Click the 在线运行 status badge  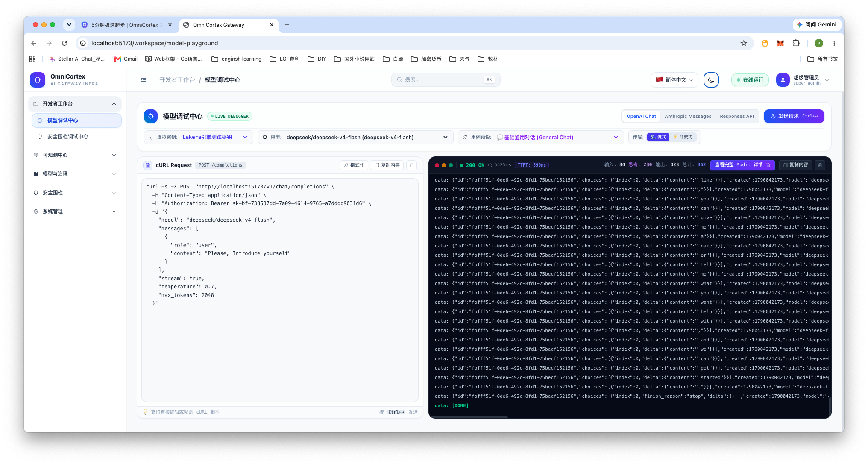pyautogui.click(x=750, y=80)
